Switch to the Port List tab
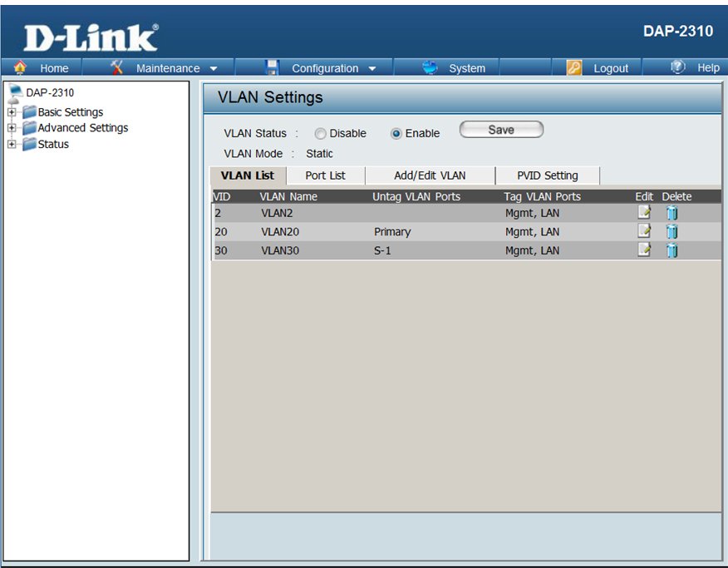728x568 pixels. pyautogui.click(x=325, y=175)
